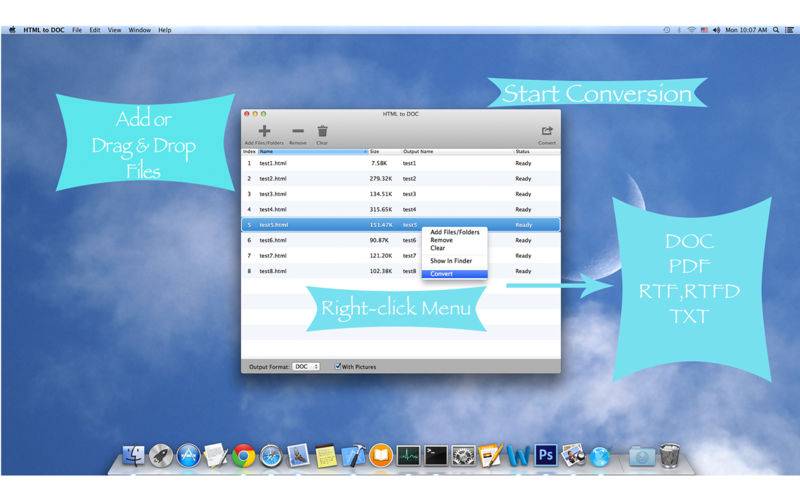Viewport: 800px width, 500px height.
Task: Open the Help menu
Action: (x=164, y=30)
